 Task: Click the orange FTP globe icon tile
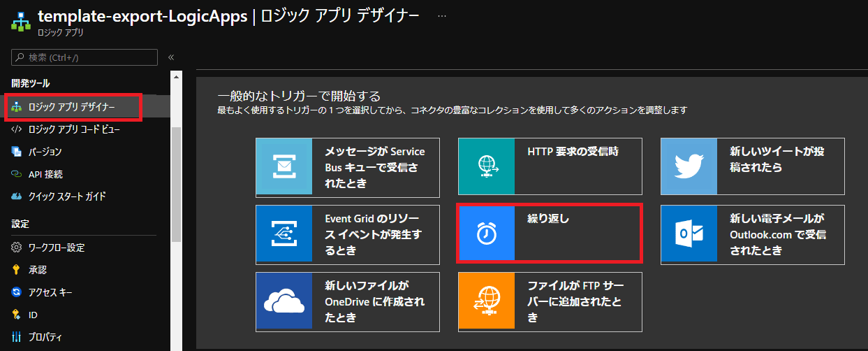[487, 301]
